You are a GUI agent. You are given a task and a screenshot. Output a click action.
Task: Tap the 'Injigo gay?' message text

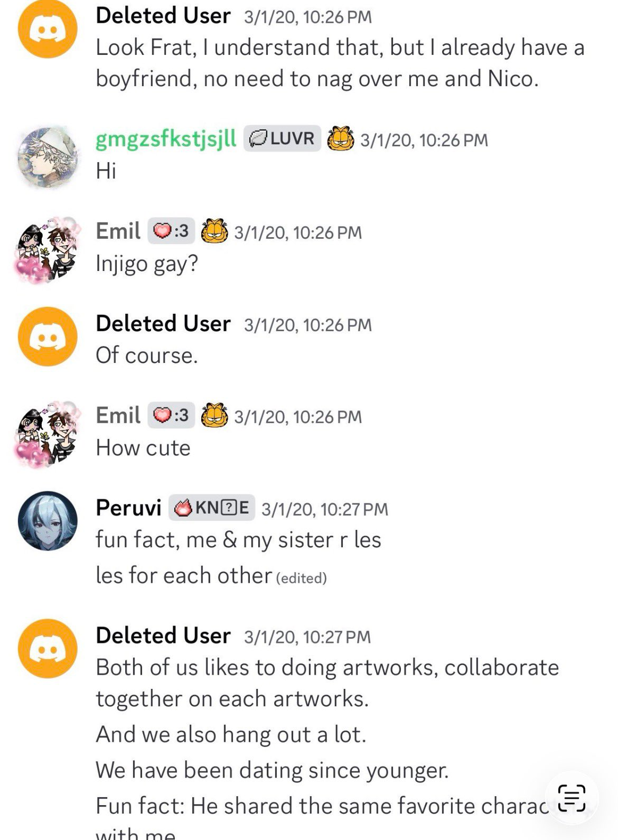coord(147,263)
